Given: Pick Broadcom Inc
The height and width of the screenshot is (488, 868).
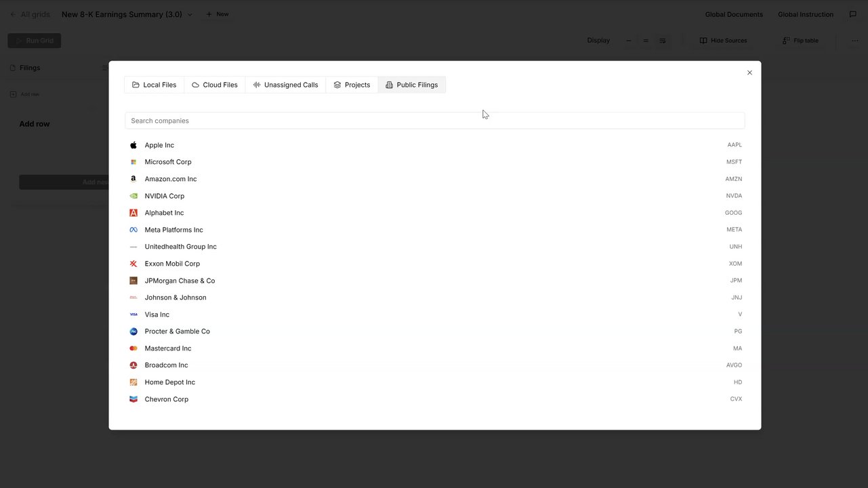Looking at the screenshot, I should click(435, 365).
